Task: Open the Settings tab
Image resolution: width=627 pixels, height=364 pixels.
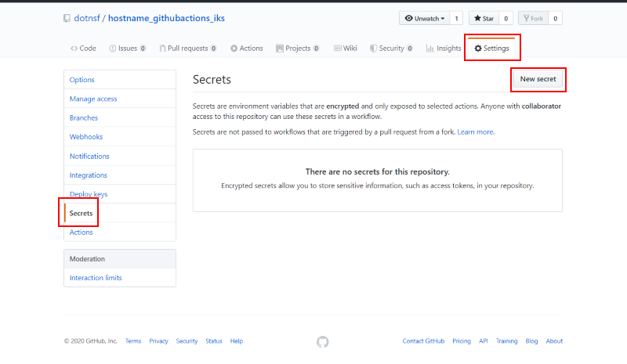Action: pyautogui.click(x=492, y=49)
